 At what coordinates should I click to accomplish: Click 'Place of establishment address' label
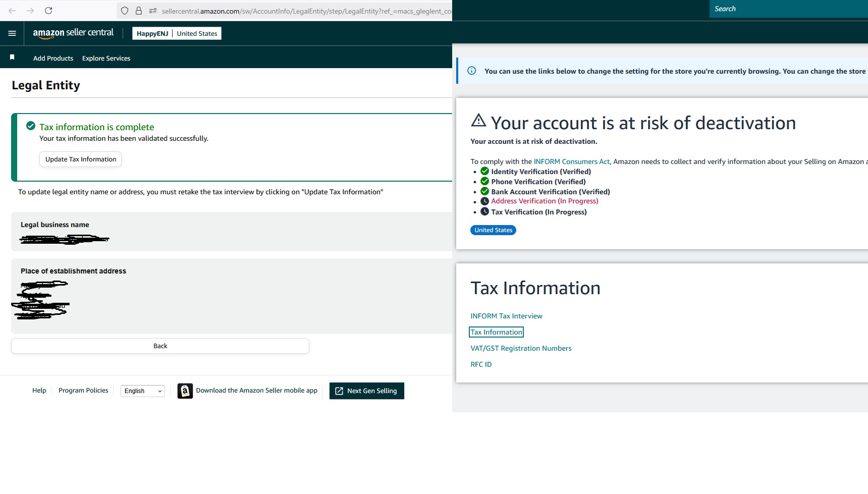[73, 271]
